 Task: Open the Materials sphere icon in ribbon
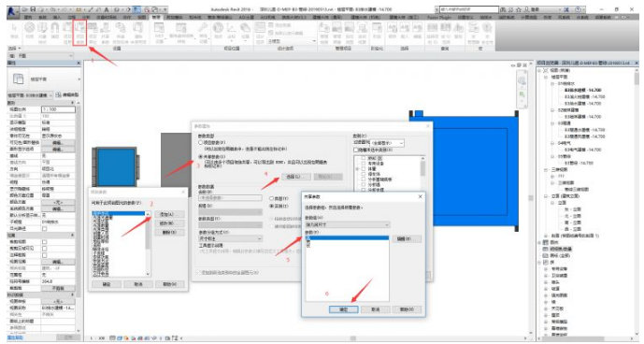click(30, 31)
